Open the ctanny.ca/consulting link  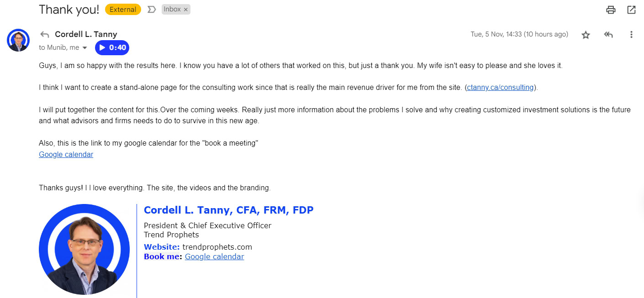pyautogui.click(x=500, y=88)
